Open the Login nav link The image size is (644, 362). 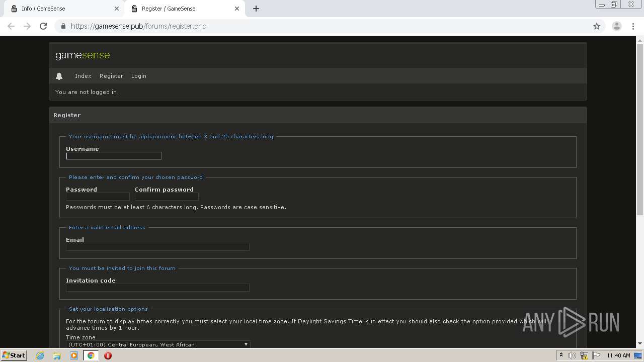pyautogui.click(x=139, y=76)
